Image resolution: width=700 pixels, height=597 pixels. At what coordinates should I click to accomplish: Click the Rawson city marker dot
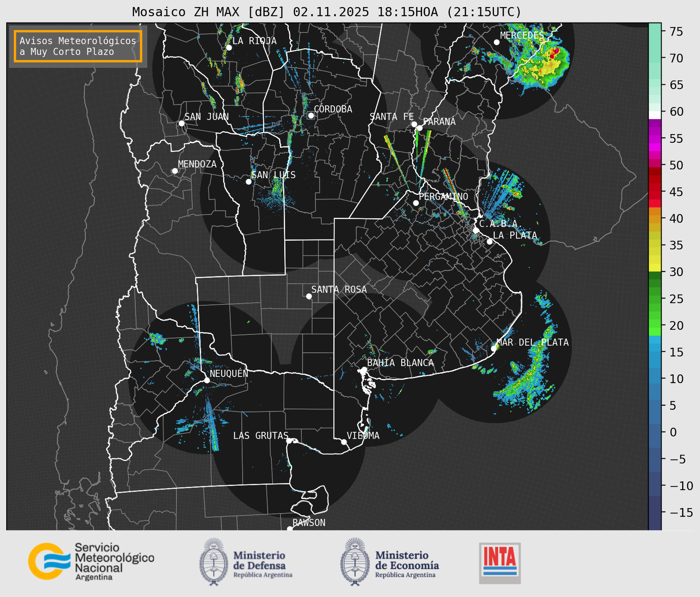[x=290, y=529]
